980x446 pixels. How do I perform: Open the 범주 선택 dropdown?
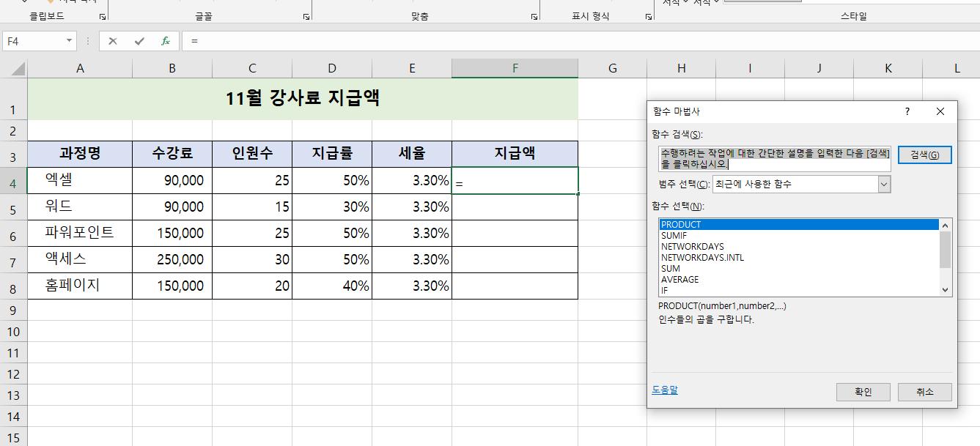tap(883, 185)
